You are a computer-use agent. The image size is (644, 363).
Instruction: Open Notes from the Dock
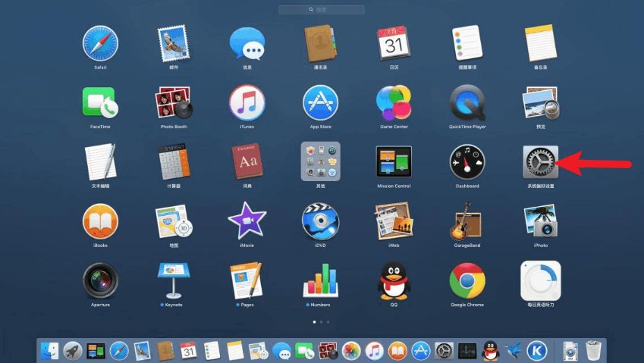pos(235,351)
